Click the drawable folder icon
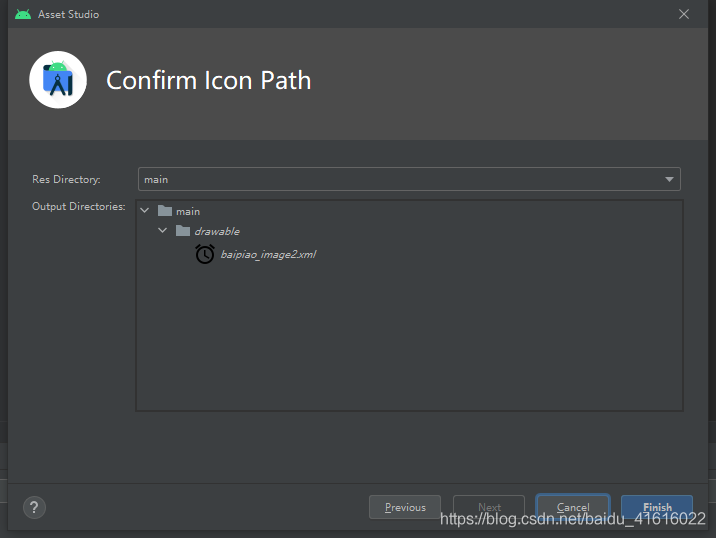Image resolution: width=716 pixels, height=538 pixels. coord(183,231)
